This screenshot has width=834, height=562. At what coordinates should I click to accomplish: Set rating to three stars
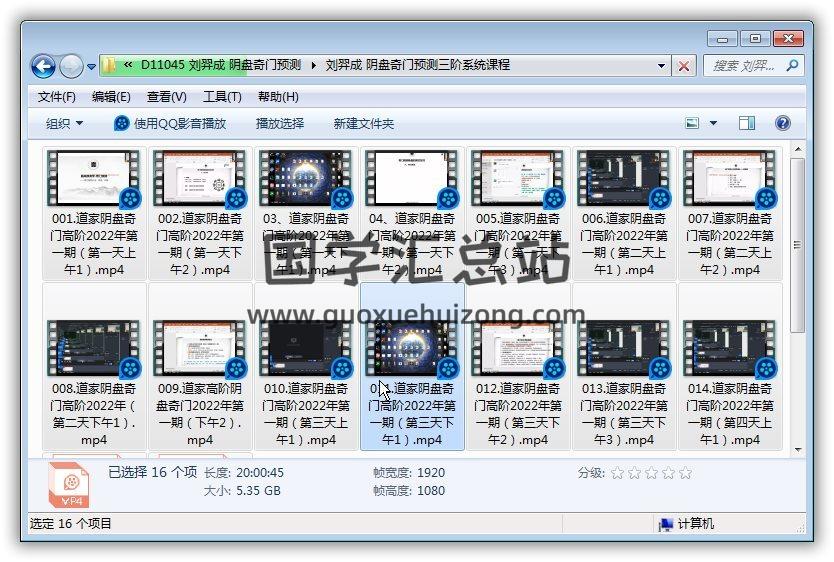tap(651, 473)
